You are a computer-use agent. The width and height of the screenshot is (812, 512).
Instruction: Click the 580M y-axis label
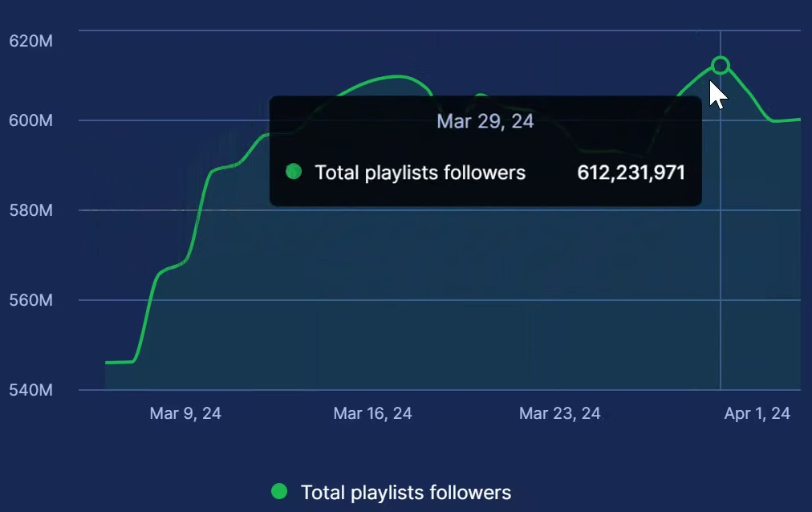(30, 210)
